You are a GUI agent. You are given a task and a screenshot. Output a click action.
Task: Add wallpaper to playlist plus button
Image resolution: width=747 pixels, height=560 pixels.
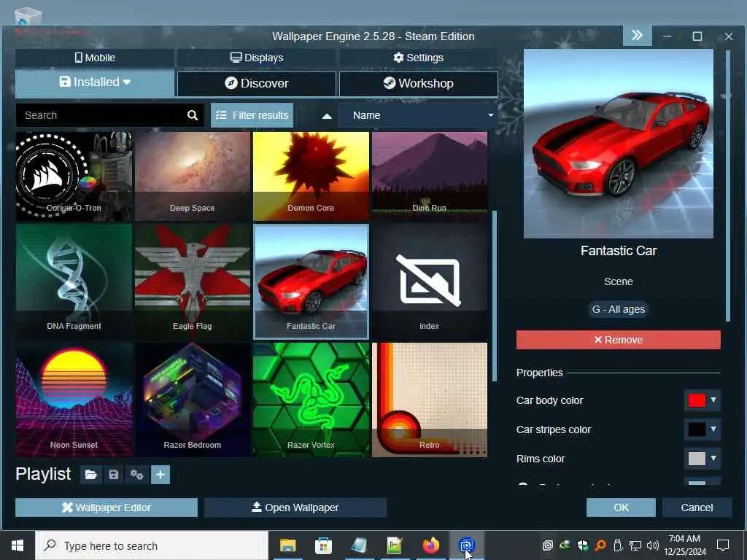pyautogui.click(x=160, y=475)
